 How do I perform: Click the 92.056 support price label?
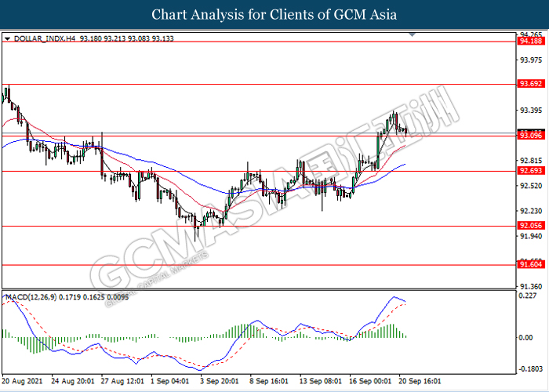pos(532,226)
